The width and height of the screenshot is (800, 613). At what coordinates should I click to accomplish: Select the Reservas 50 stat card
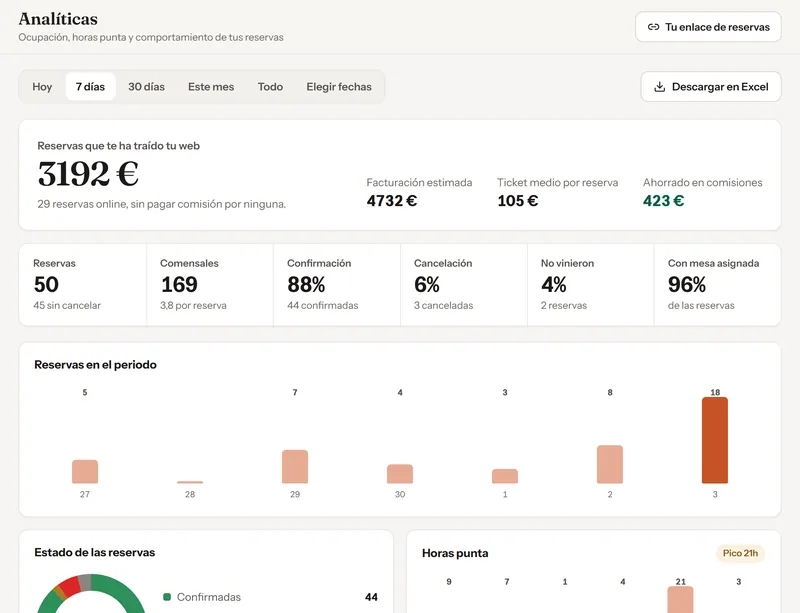click(x=83, y=284)
